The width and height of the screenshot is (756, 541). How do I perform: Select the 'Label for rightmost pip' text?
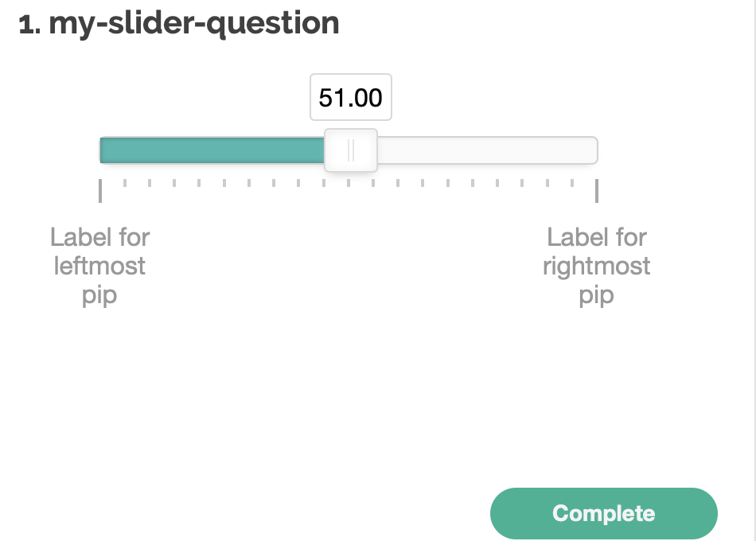coord(596,266)
